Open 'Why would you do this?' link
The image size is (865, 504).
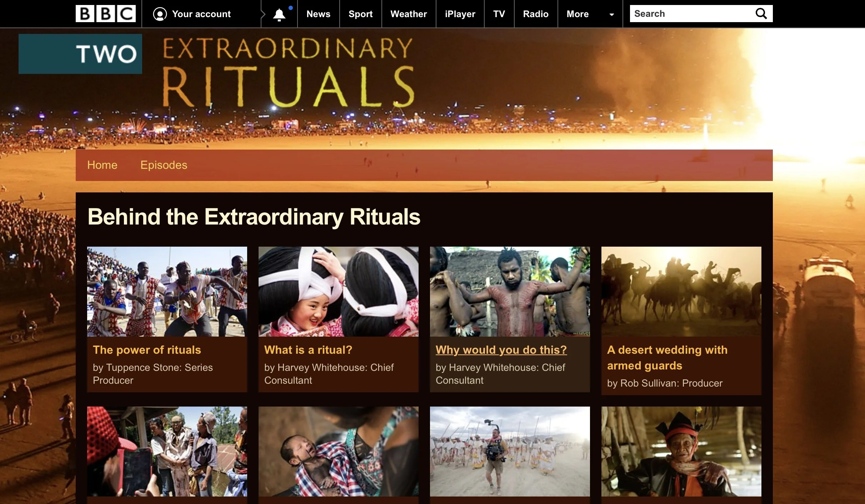(501, 350)
